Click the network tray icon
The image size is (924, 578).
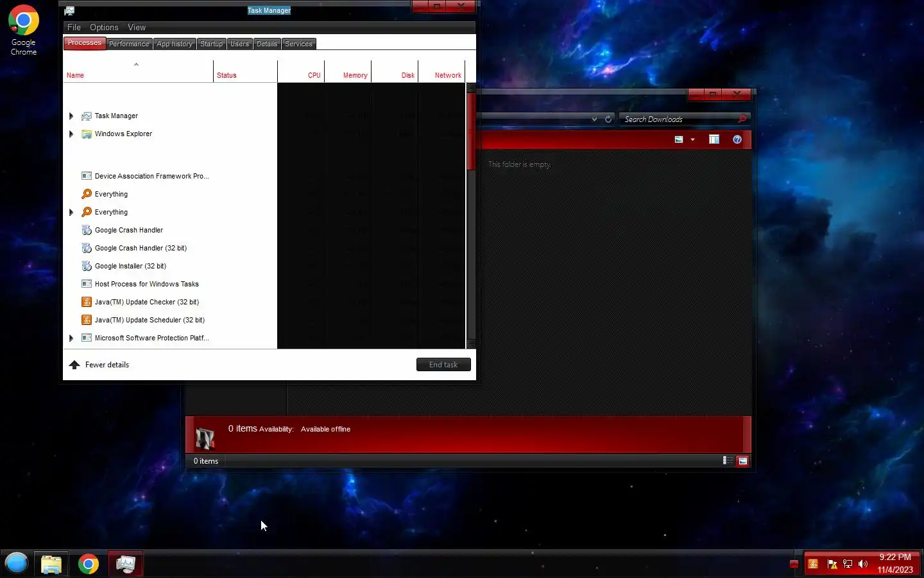(x=848, y=564)
